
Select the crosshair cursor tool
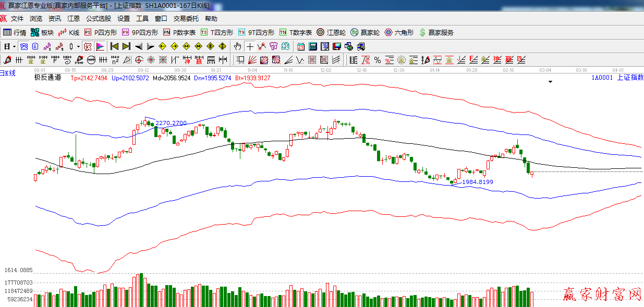pyautogui.click(x=250, y=46)
